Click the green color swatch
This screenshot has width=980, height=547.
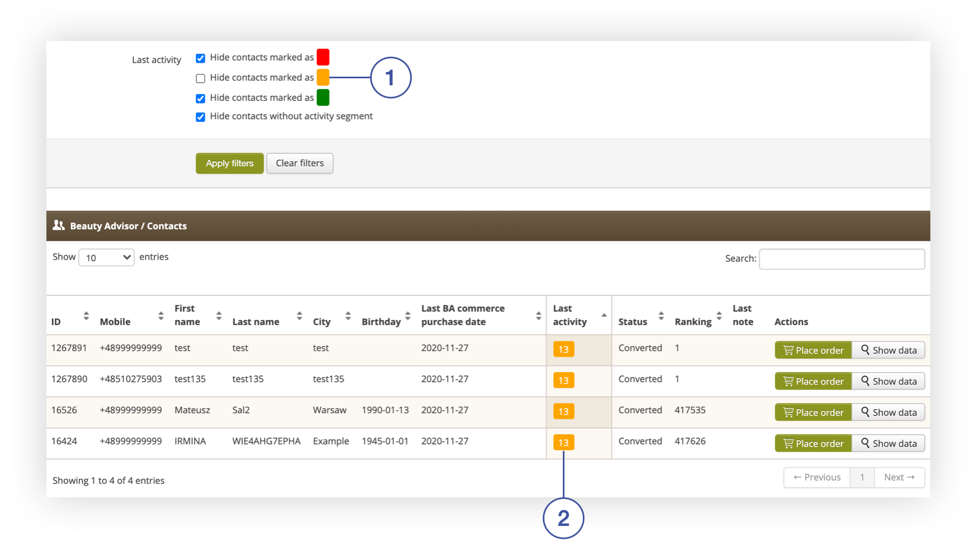tap(323, 98)
